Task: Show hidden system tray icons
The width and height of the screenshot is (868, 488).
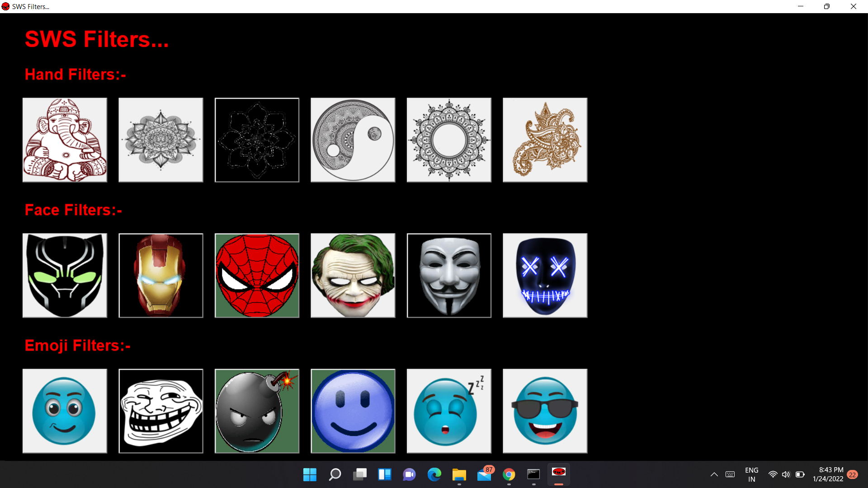Action: coord(714,474)
